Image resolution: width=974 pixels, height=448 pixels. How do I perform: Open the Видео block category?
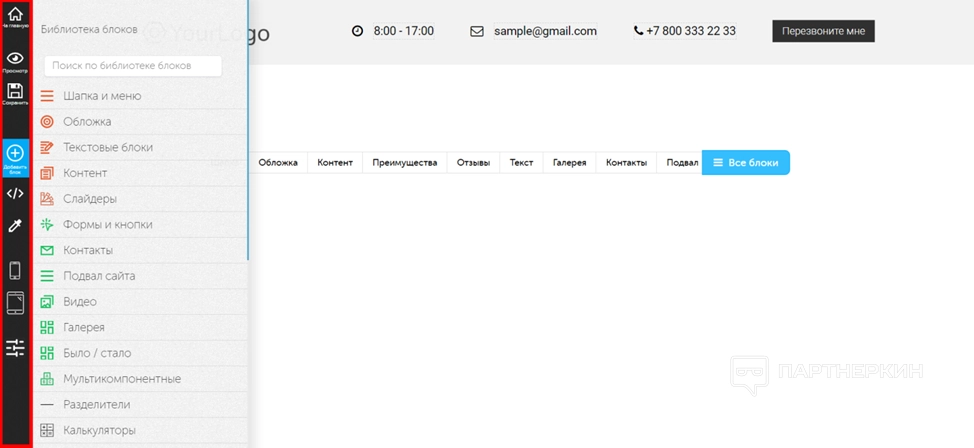pyautogui.click(x=140, y=302)
